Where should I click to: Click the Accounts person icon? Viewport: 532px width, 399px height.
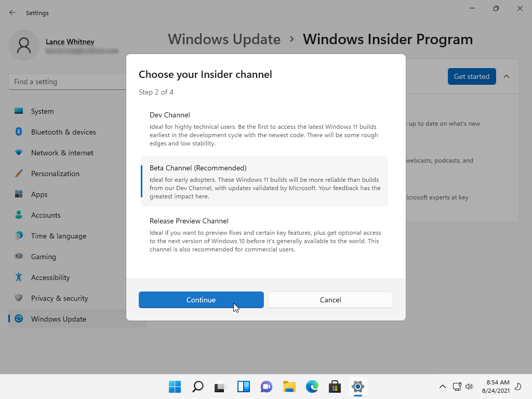pyautogui.click(x=19, y=215)
